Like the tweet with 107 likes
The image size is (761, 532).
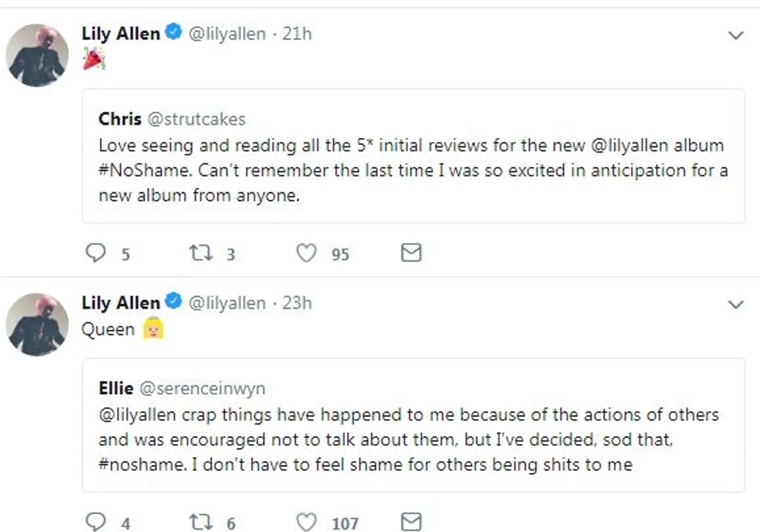pos(306,522)
